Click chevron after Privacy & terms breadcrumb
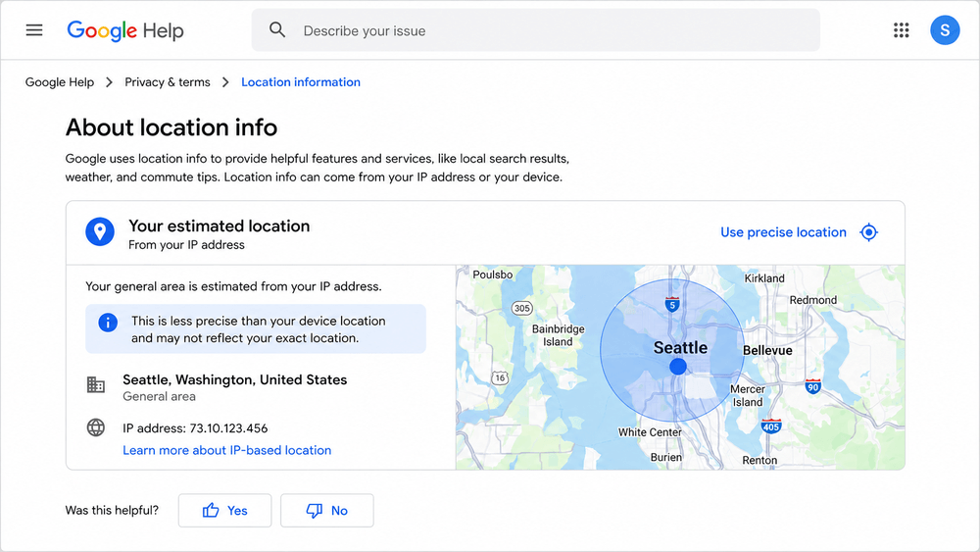The height and width of the screenshot is (552, 980). pos(225,82)
